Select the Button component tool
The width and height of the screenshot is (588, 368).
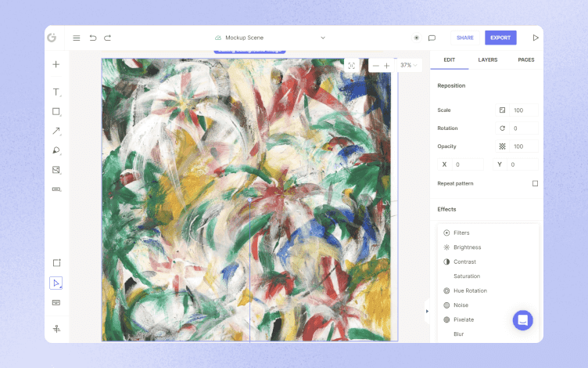pyautogui.click(x=56, y=189)
